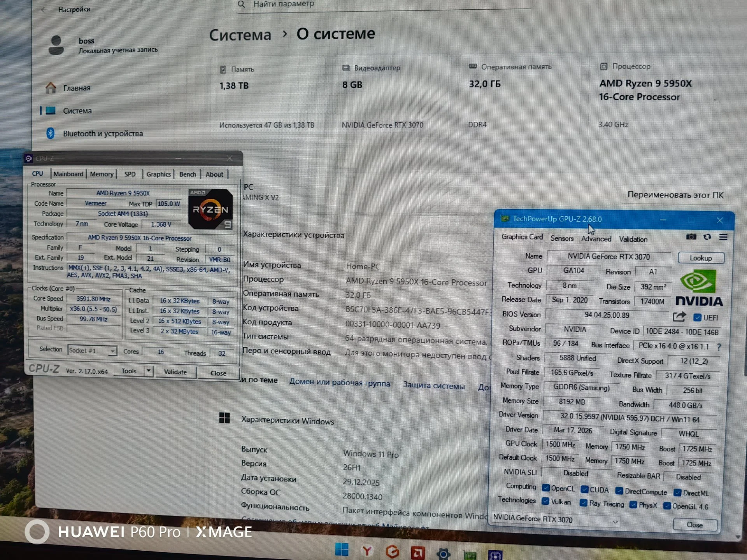Click the Видеоадаптер card icon

pos(346,68)
